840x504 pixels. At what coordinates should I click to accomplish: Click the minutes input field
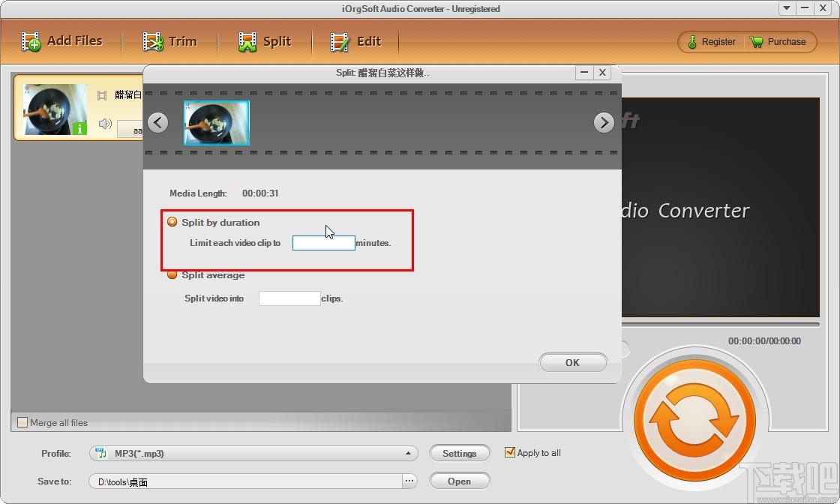tap(323, 242)
